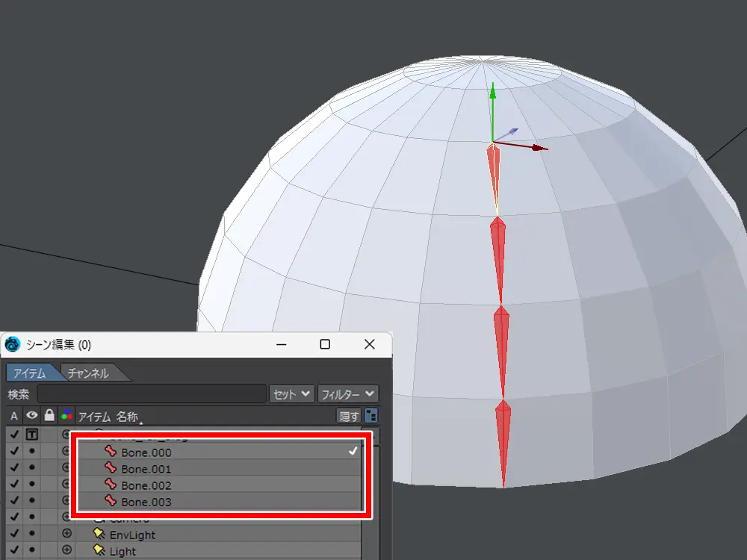Select Bone.002 in the item list
The height and width of the screenshot is (560, 747).
coord(146,485)
